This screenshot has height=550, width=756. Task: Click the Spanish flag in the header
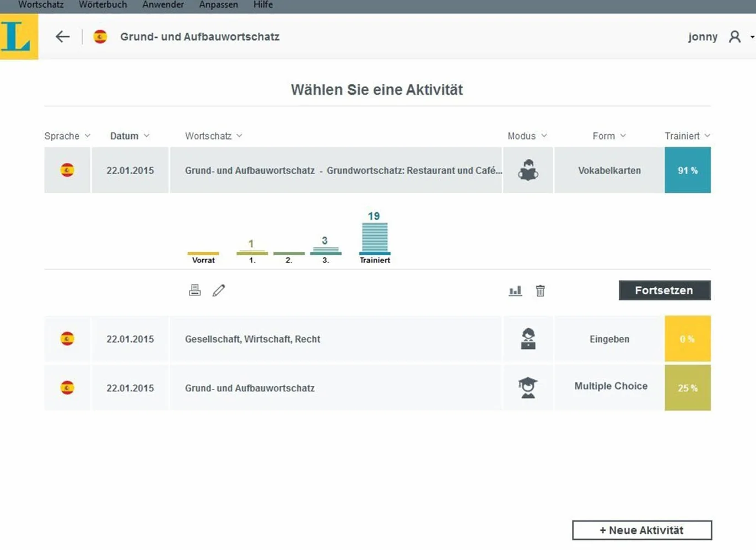[x=100, y=37]
